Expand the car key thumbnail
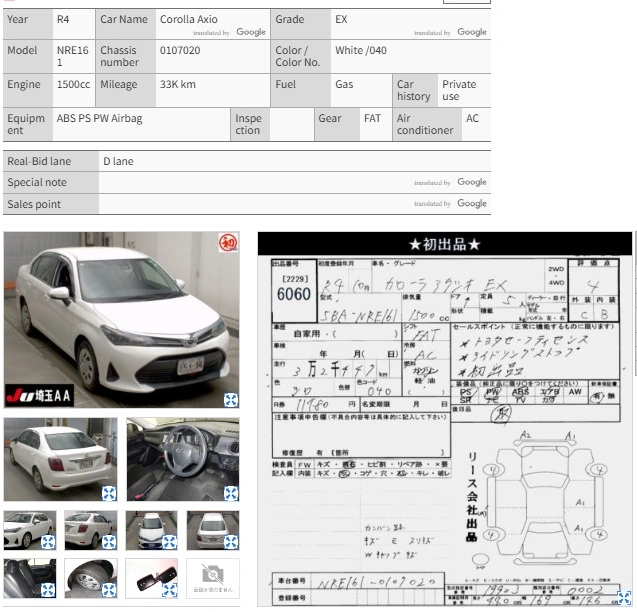This screenshot has width=637, height=612. 169,590
